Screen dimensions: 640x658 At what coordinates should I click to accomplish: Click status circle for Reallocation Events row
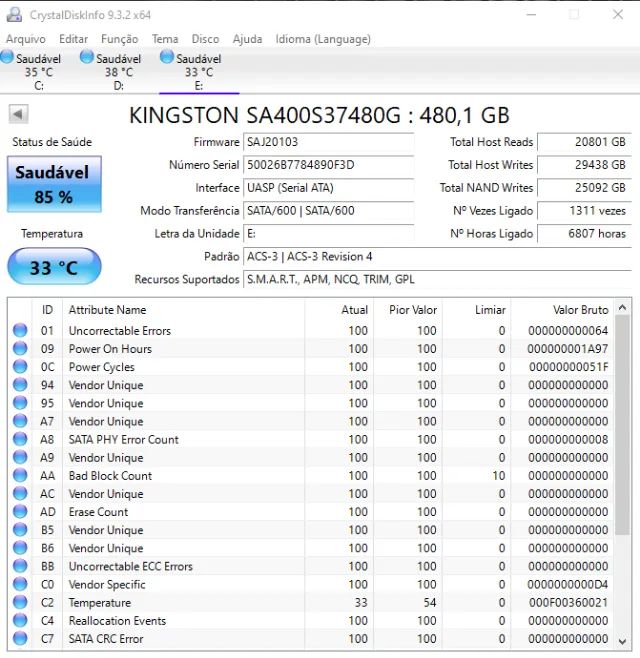(x=20, y=620)
